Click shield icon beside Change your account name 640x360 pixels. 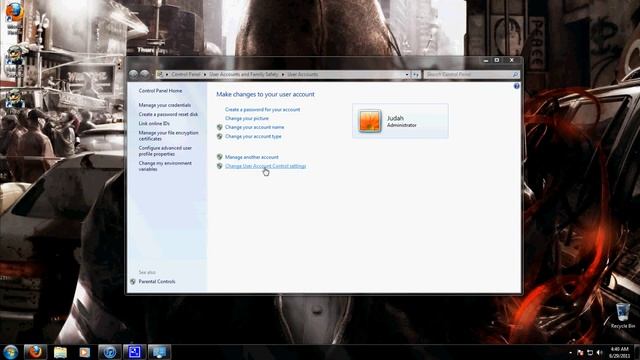coord(220,127)
